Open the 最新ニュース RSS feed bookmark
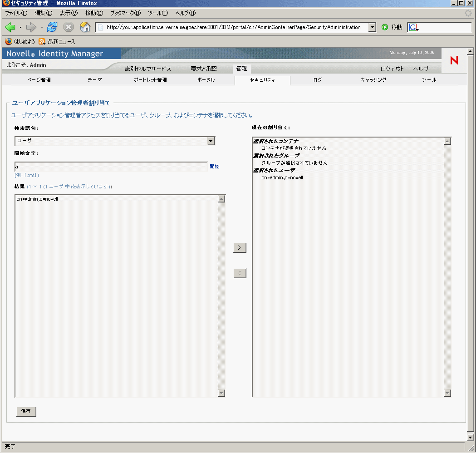The height and width of the screenshot is (453, 476). click(57, 42)
